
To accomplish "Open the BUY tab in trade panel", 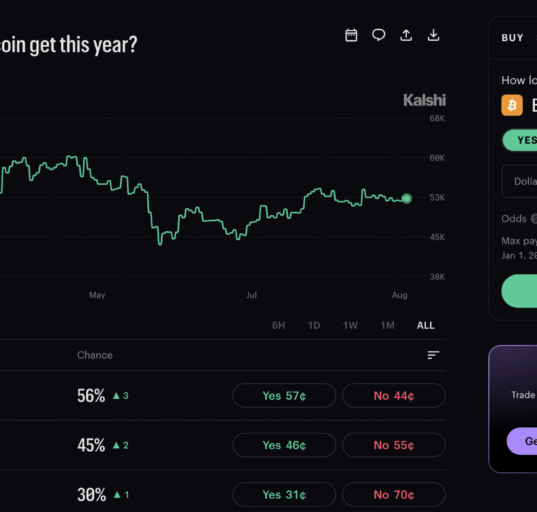I will click(512, 38).
